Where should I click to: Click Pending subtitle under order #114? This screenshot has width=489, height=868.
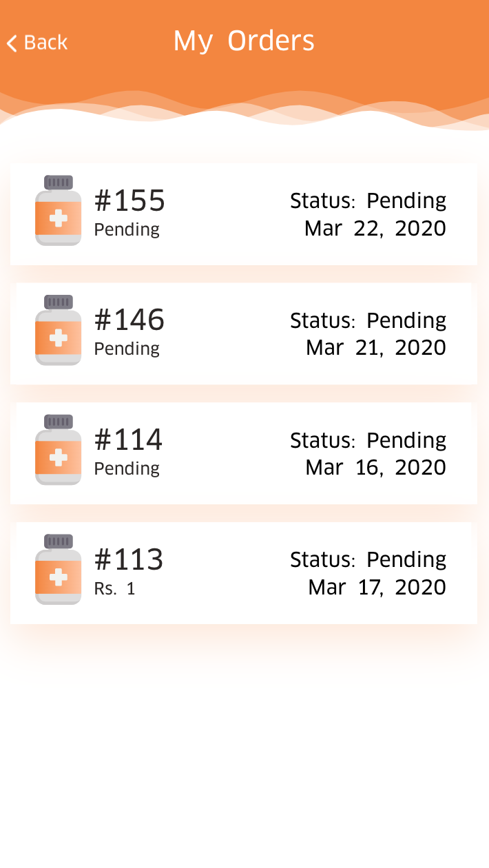point(127,468)
